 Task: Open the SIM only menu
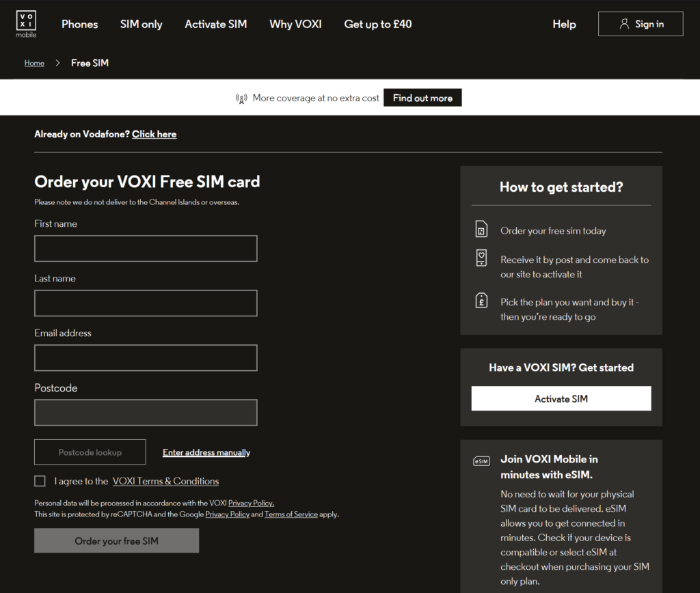[x=141, y=24]
